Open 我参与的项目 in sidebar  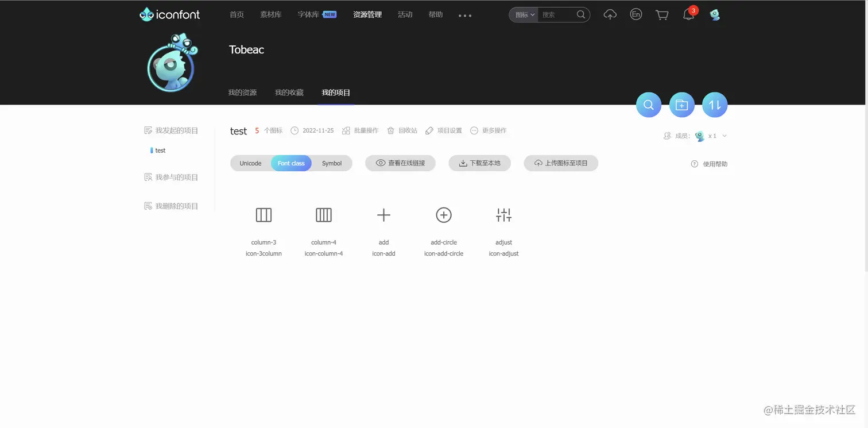click(x=171, y=178)
